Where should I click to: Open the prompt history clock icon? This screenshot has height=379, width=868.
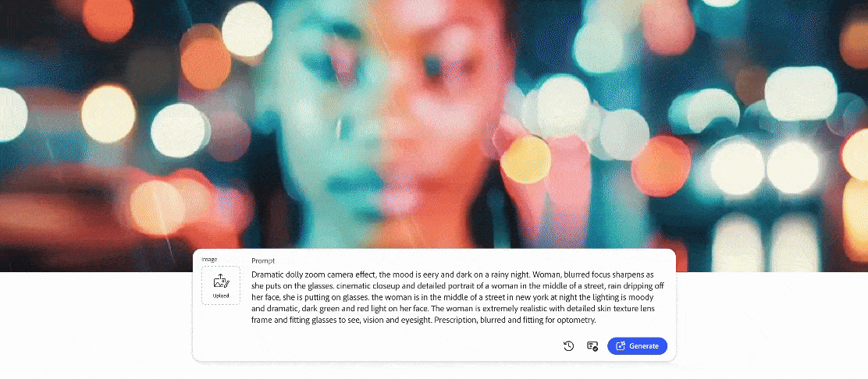tap(568, 346)
